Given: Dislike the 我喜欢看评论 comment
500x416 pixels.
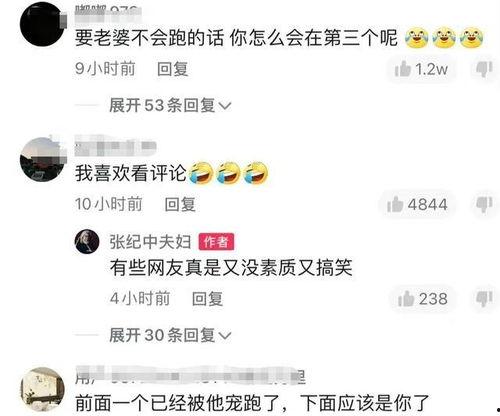Looking at the screenshot, I should (484, 204).
